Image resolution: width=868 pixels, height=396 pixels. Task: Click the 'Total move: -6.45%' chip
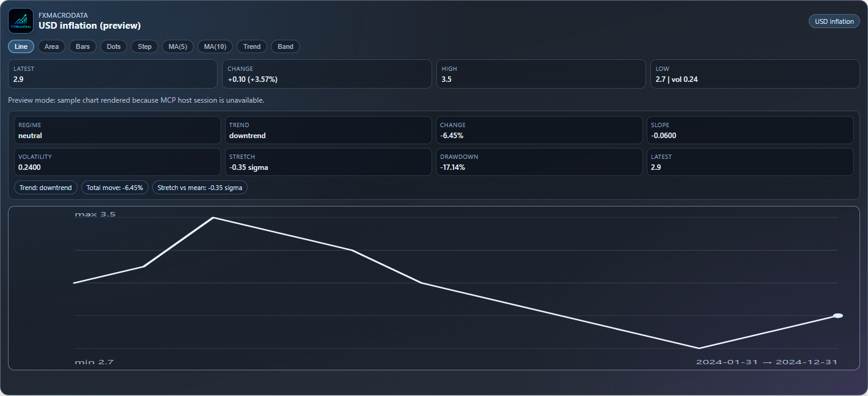click(115, 188)
